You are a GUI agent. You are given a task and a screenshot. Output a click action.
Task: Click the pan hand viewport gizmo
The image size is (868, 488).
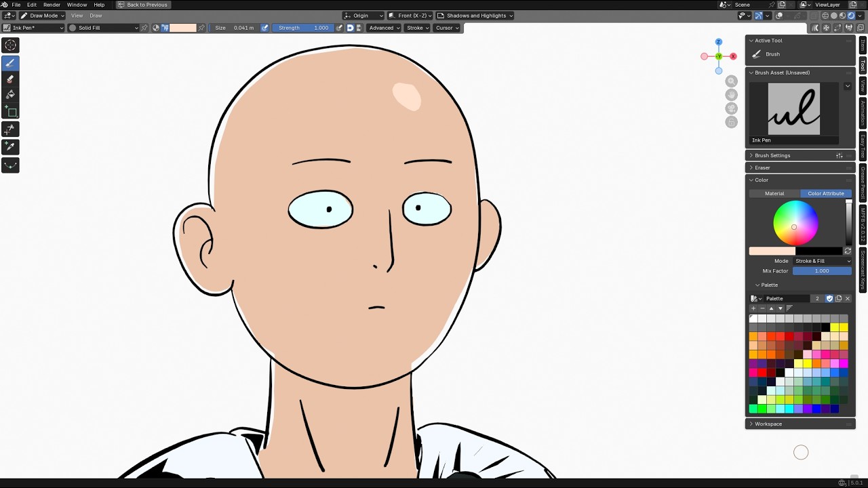tap(731, 95)
